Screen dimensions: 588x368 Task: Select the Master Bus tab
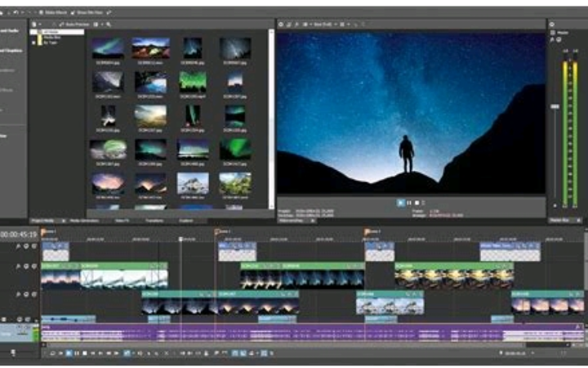point(564,221)
